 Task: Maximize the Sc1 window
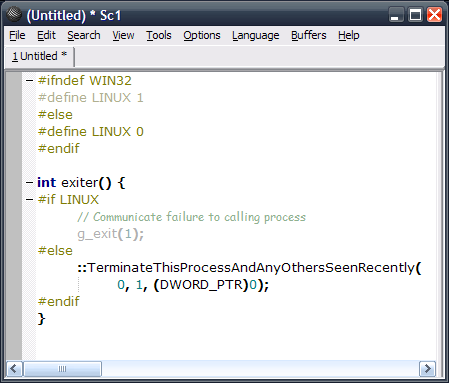415,15
